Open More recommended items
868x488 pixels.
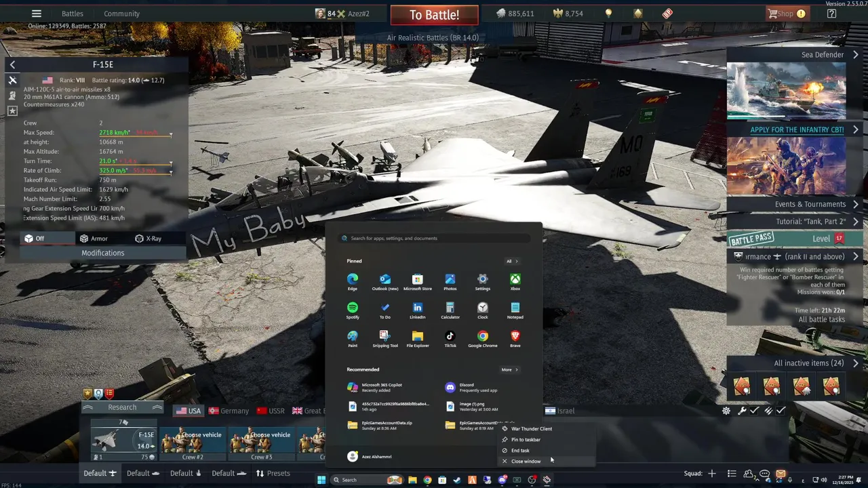[x=509, y=369]
